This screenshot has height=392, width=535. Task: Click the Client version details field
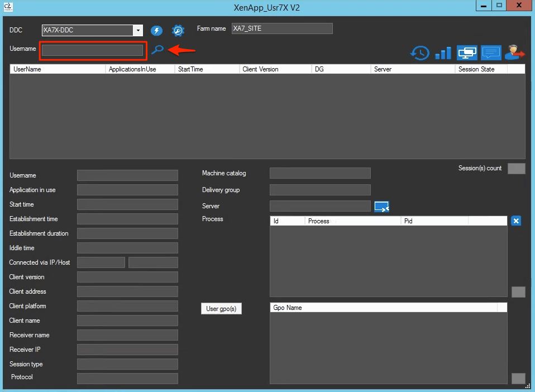tap(127, 277)
